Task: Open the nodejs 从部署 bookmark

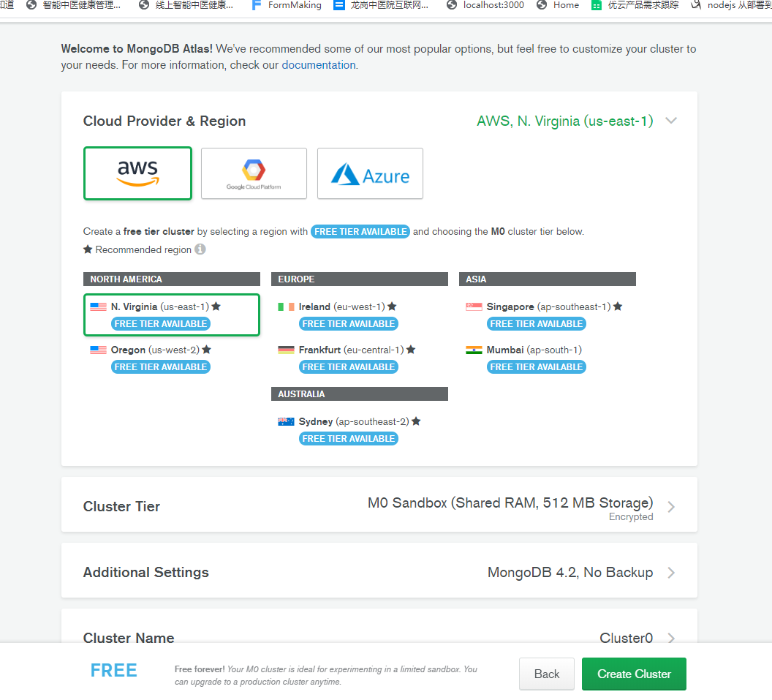Action: click(x=730, y=5)
